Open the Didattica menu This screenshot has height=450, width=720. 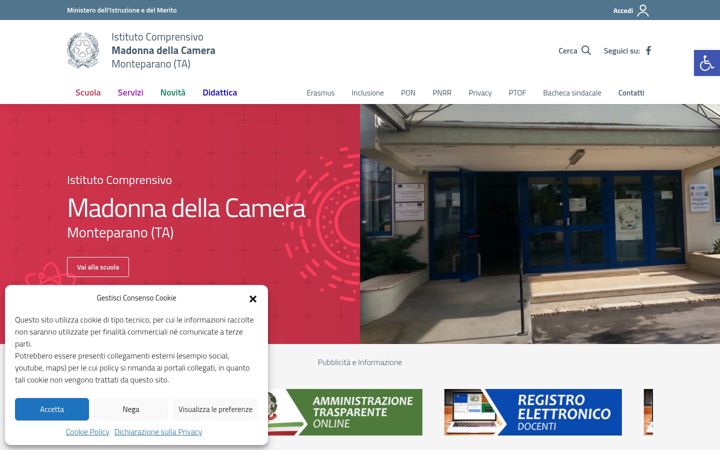219,92
